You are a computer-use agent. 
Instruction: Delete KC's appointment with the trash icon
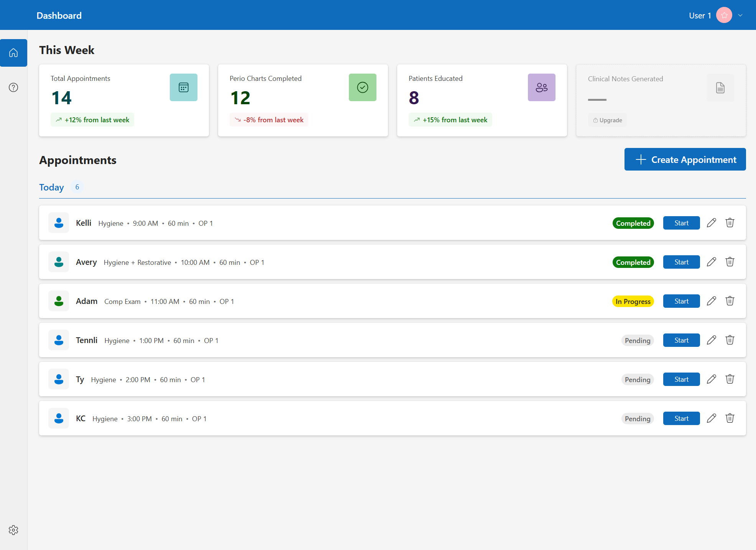click(730, 418)
